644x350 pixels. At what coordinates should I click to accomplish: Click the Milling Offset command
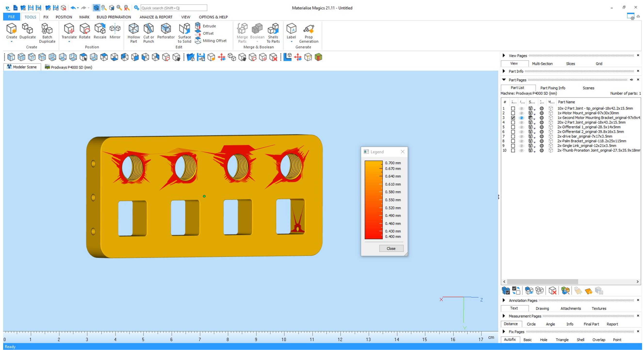tap(214, 41)
